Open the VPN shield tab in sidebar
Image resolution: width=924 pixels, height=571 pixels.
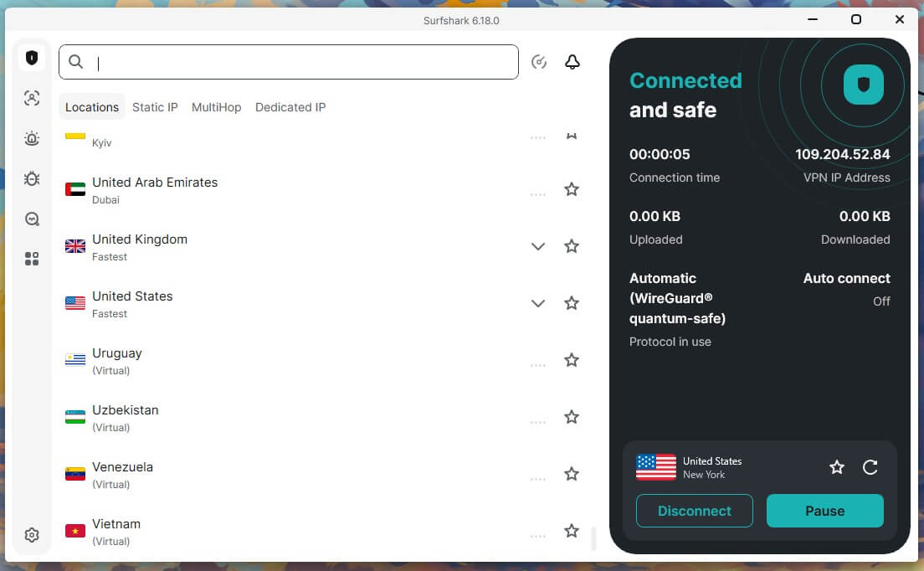32,58
